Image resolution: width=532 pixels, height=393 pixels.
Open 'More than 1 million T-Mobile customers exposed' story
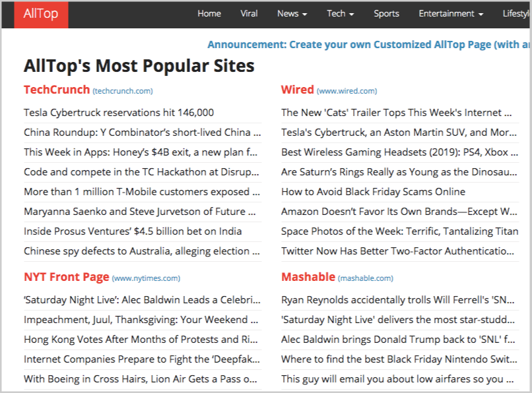point(142,192)
